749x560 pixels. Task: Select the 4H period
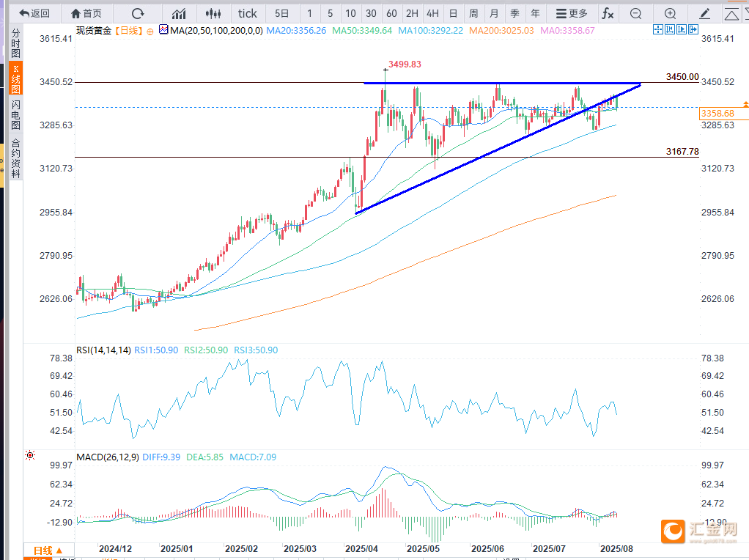(x=433, y=13)
